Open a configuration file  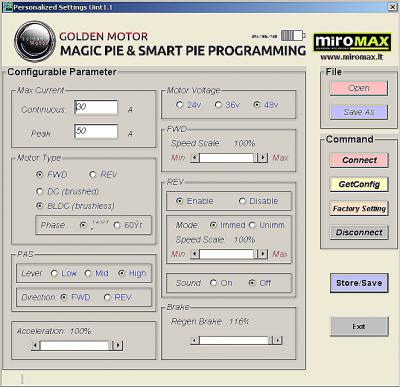pyautogui.click(x=359, y=88)
